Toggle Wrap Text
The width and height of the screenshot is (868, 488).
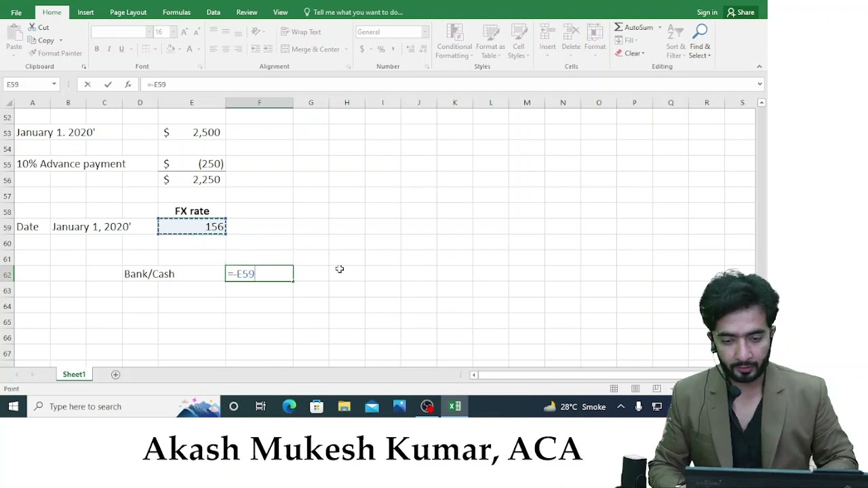300,32
